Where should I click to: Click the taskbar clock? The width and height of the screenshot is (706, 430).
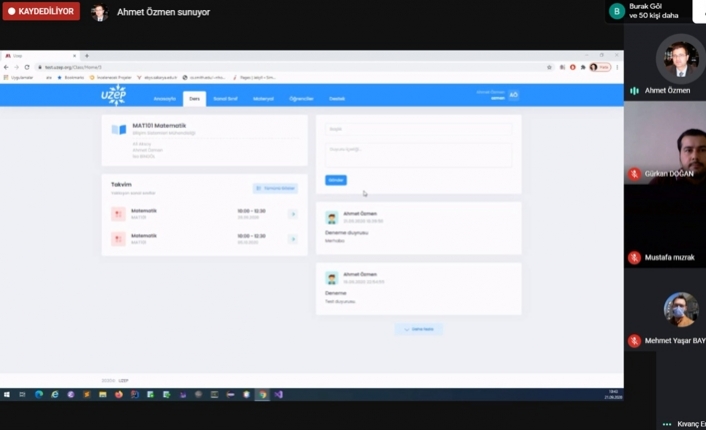pos(613,394)
